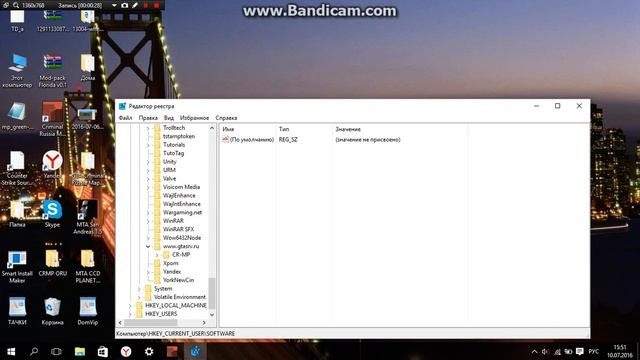Viewport: 640px width, 360px height.
Task: Expand the CR-MP subkey
Action: click(157, 255)
